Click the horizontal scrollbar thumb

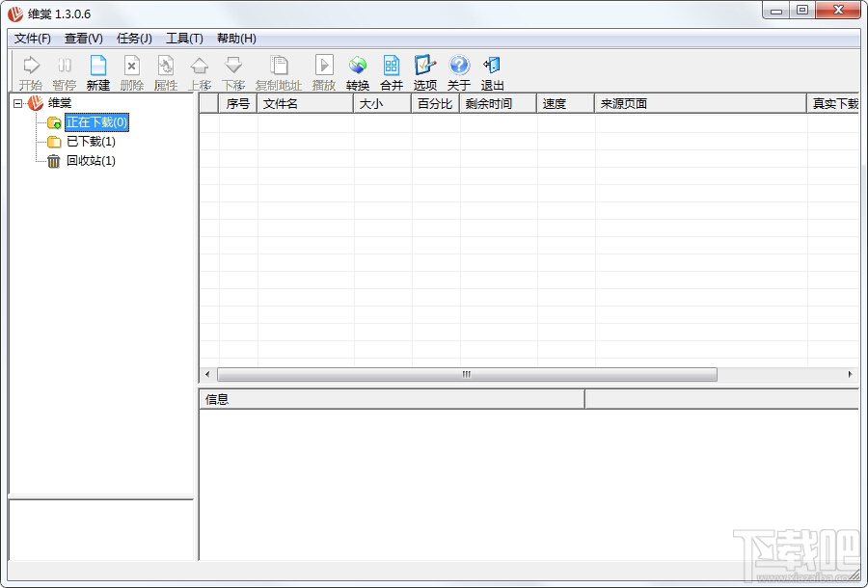click(467, 374)
